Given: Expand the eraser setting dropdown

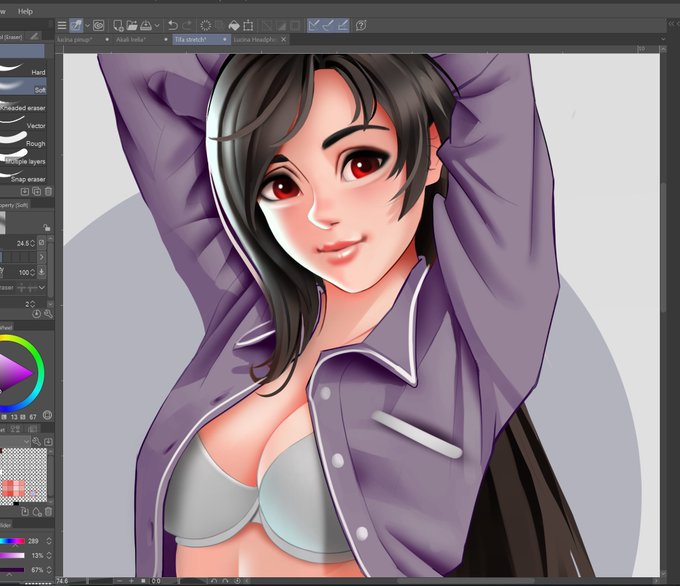Looking at the screenshot, I should point(42,288).
